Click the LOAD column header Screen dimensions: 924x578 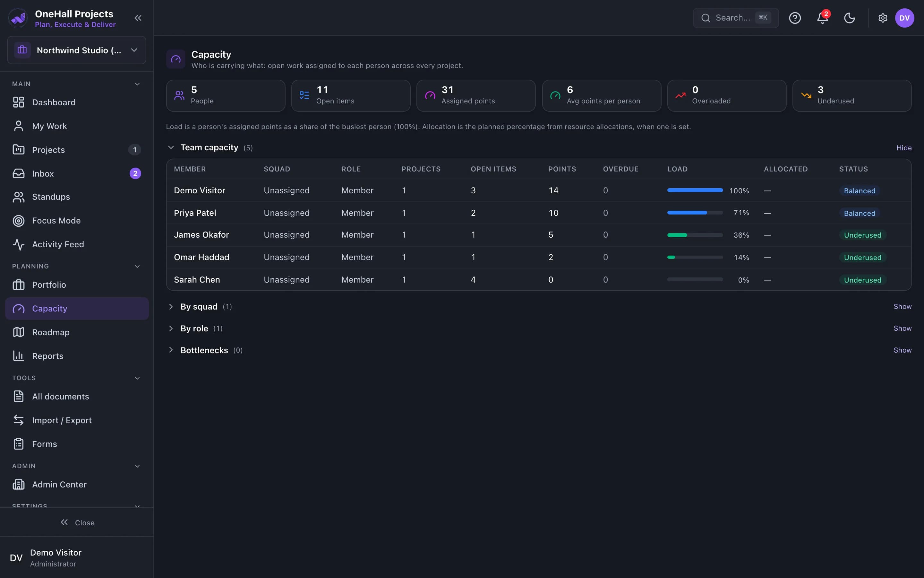point(677,169)
